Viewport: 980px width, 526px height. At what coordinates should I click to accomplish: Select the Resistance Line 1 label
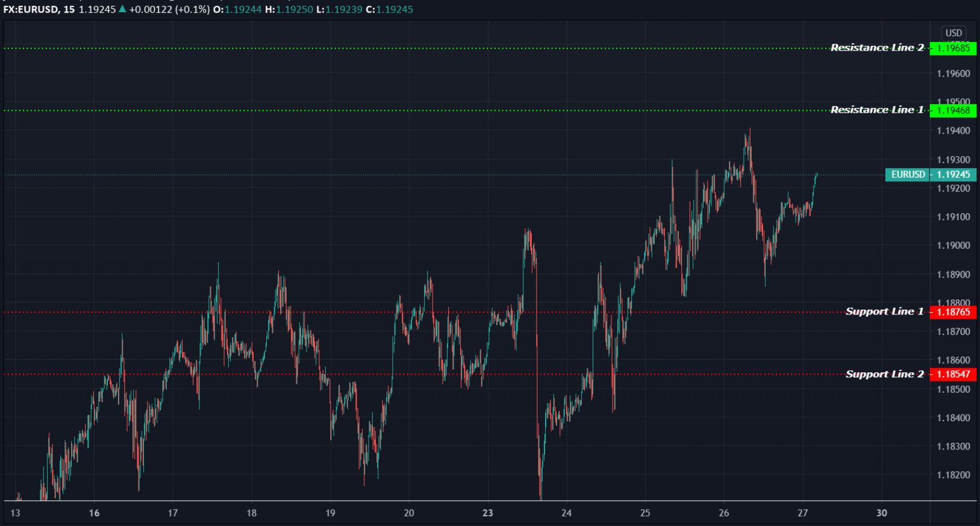point(877,110)
